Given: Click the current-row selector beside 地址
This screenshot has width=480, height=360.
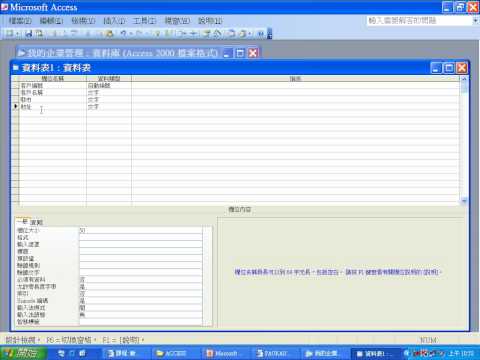Looking at the screenshot, I should click(x=15, y=107).
